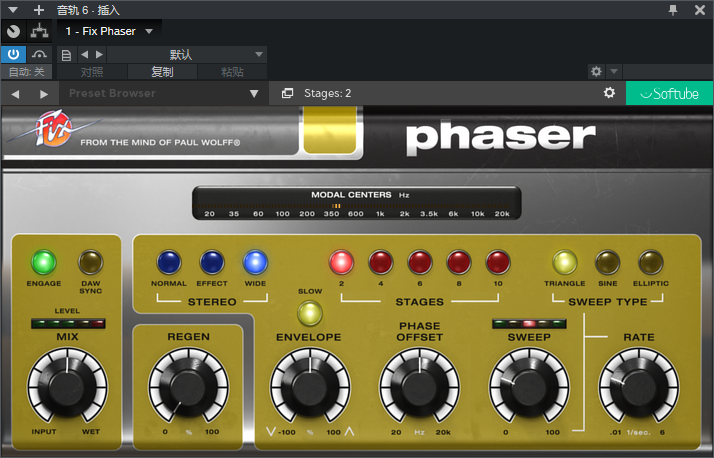The width and height of the screenshot is (714, 458).
Task: Click the Fix logo emblem
Action: pos(54,129)
